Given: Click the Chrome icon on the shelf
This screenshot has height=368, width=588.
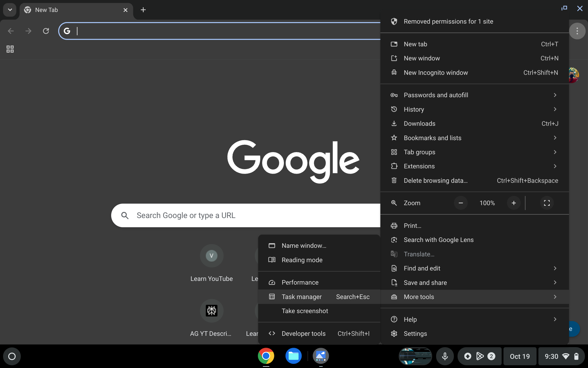Looking at the screenshot, I should click(266, 356).
